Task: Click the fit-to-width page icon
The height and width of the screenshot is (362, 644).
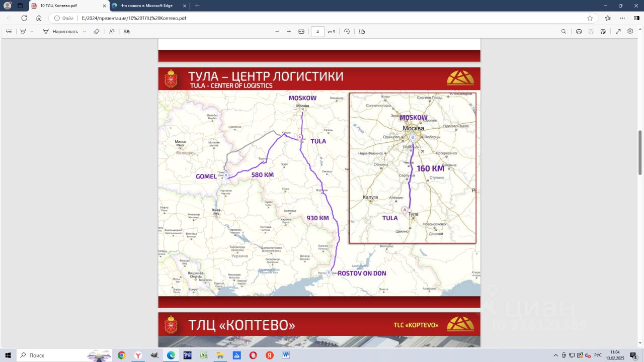Action: pos(301,31)
